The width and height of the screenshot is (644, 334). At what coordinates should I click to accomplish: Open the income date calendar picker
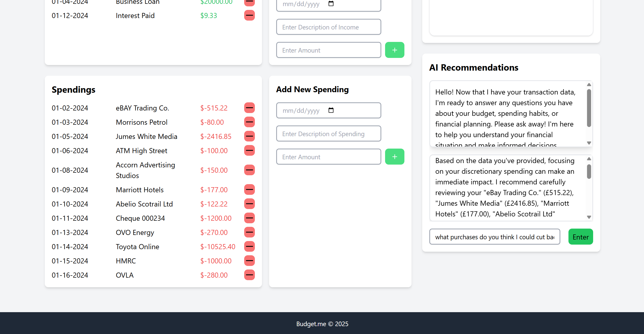(x=331, y=4)
